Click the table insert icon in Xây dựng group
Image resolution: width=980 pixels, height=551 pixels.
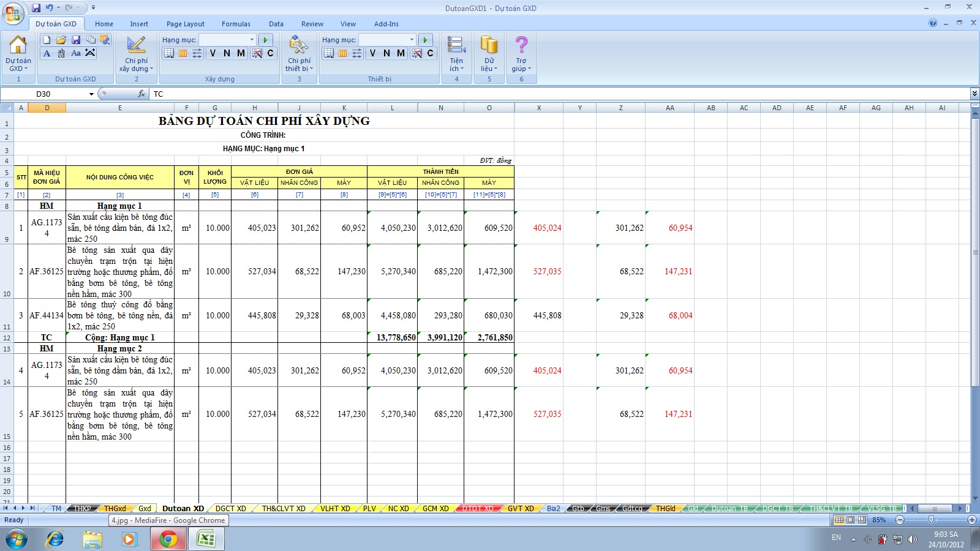click(169, 53)
